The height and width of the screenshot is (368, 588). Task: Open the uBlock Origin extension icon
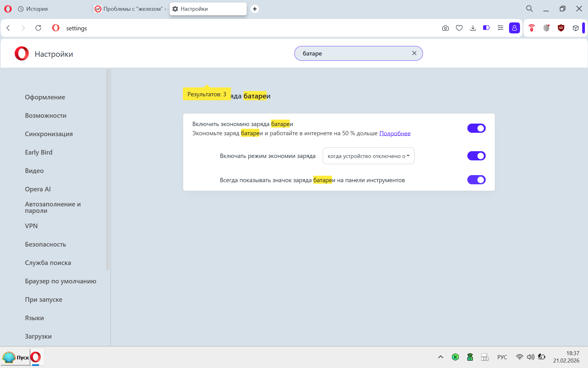point(561,28)
